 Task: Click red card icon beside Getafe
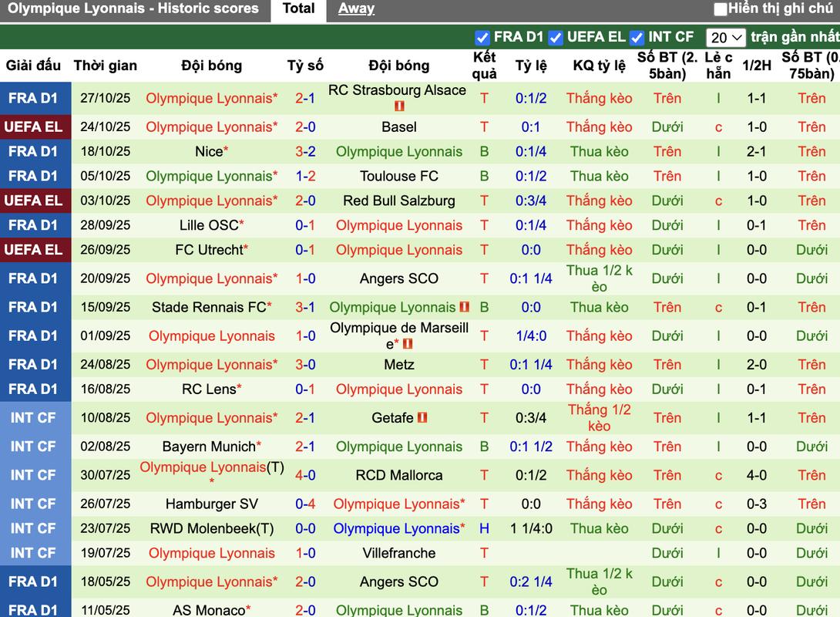pos(422,417)
